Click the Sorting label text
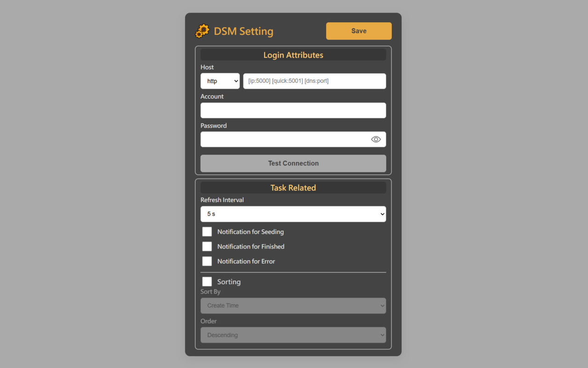588x368 pixels. point(229,282)
